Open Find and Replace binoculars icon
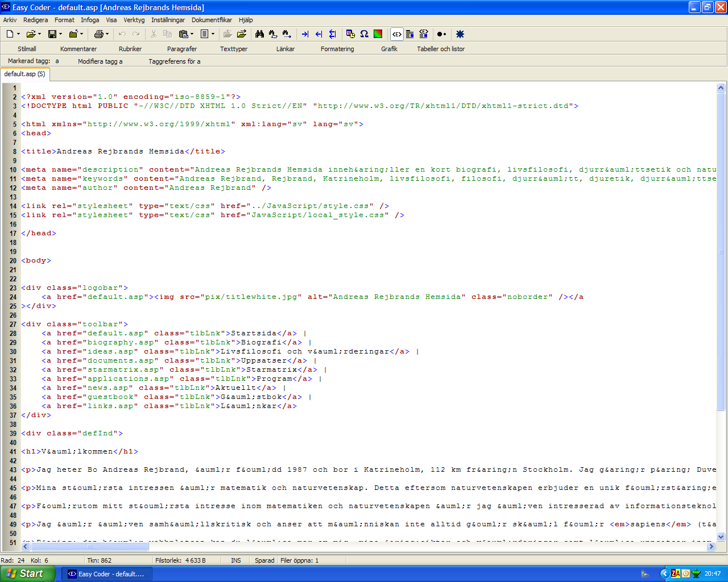The width and height of the screenshot is (728, 582). 273,34
